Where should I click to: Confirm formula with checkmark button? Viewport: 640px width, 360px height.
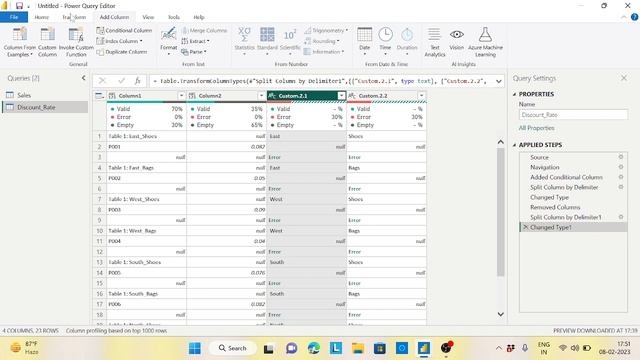pos(121,81)
